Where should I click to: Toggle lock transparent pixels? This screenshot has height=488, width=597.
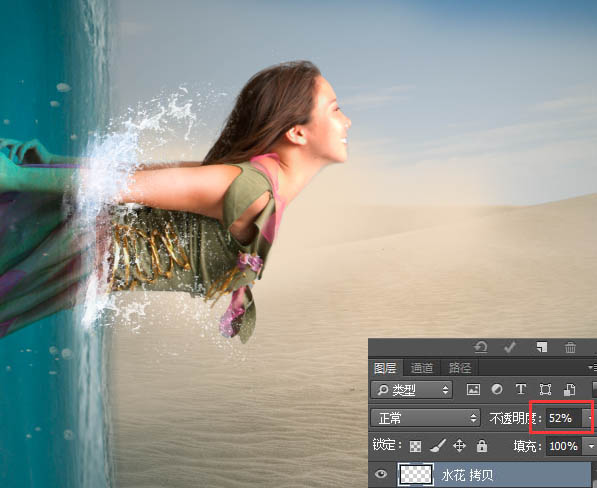pyautogui.click(x=415, y=446)
